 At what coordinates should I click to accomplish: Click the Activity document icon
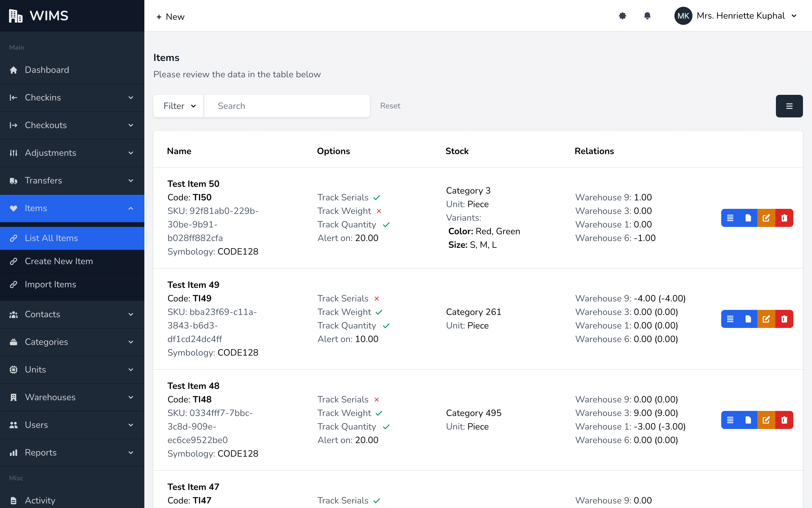(x=14, y=501)
